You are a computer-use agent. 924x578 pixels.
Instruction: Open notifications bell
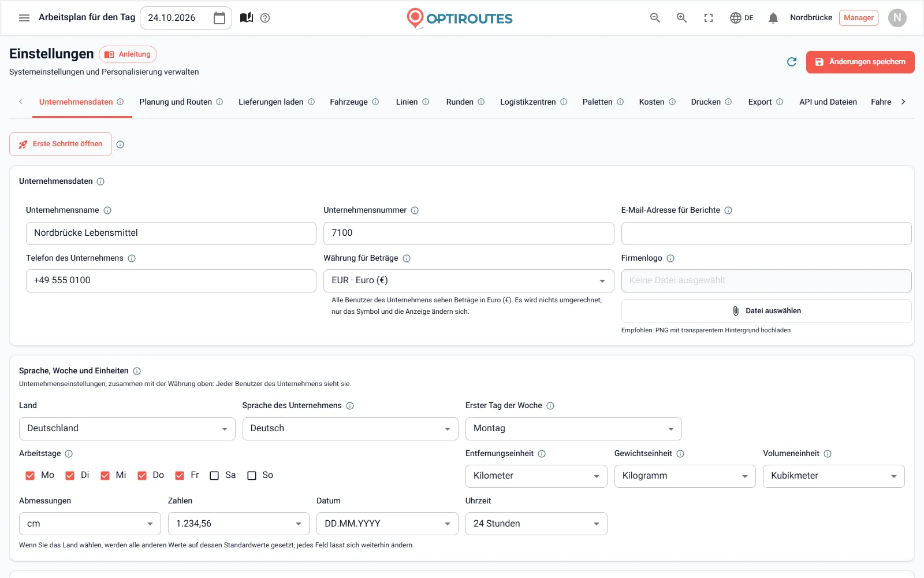pyautogui.click(x=773, y=18)
